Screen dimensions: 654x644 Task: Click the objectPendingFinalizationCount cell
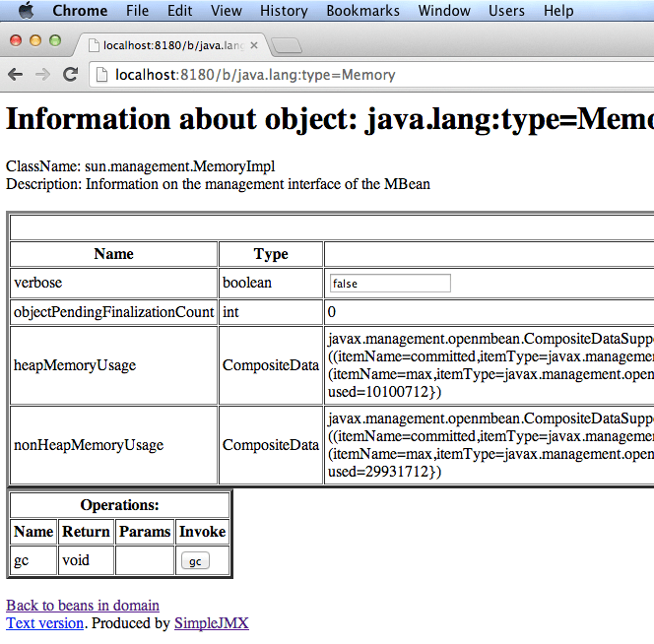point(113,312)
